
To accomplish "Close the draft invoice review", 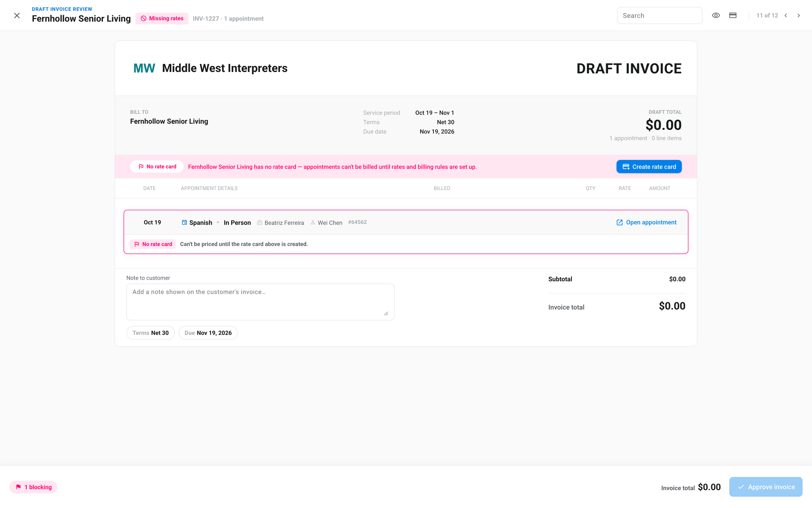I will pyautogui.click(x=17, y=16).
